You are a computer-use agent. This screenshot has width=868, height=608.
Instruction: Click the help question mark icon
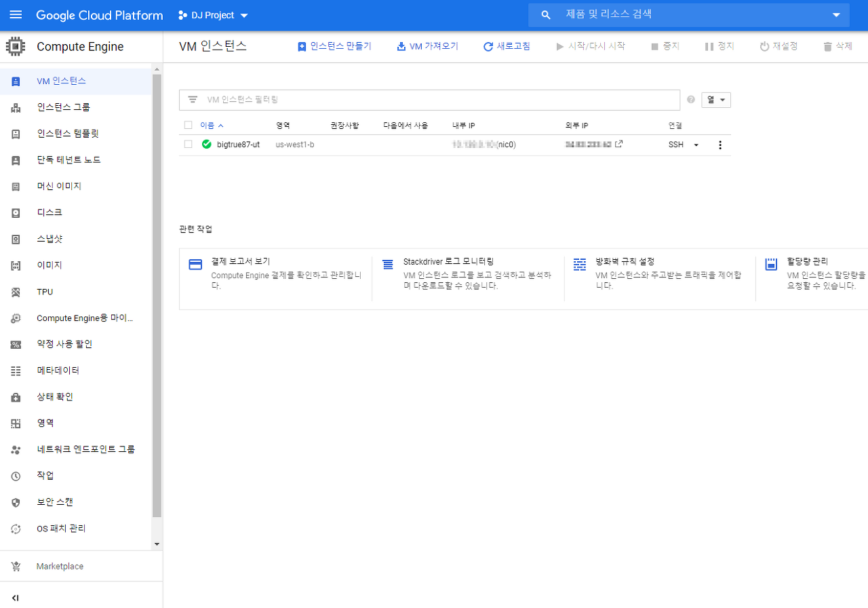691,100
